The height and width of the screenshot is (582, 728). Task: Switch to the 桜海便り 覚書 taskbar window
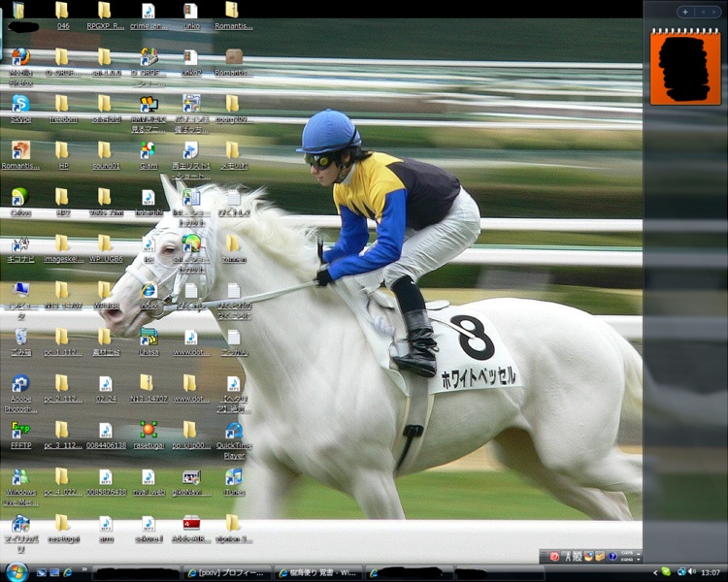click(318, 573)
